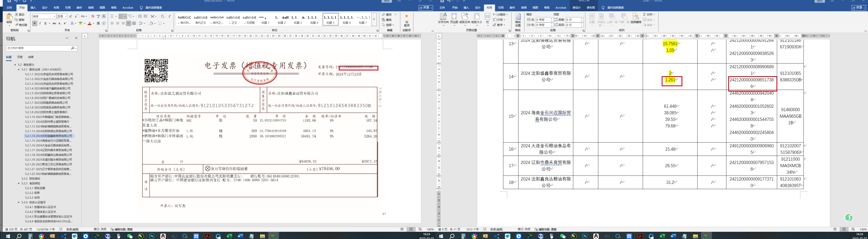The image size is (868, 239).
Task: Collapse the 5.2.3 食品保险 tree node
Action: tap(19, 183)
